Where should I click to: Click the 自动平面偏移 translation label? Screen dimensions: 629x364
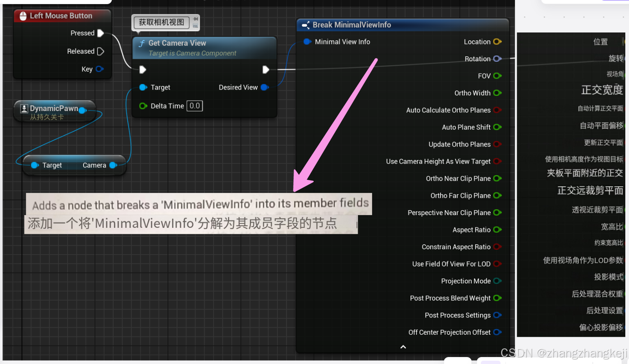pyautogui.click(x=601, y=125)
